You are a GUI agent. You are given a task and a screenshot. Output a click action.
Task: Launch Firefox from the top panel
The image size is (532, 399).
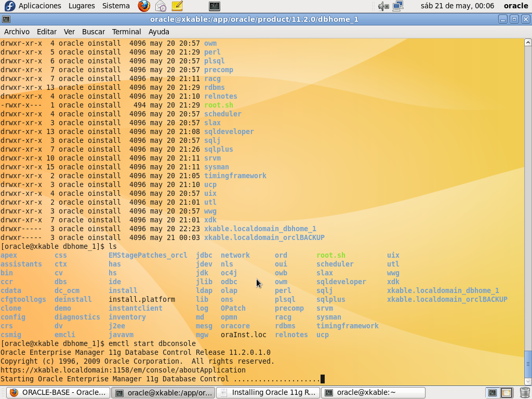(x=144, y=6)
